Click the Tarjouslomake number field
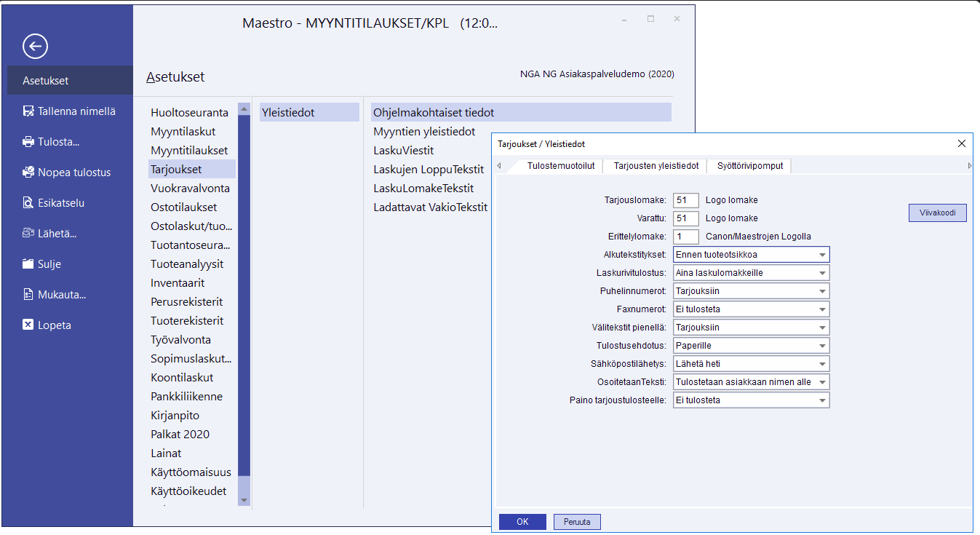Viewport: 980px width, 535px height. [685, 200]
